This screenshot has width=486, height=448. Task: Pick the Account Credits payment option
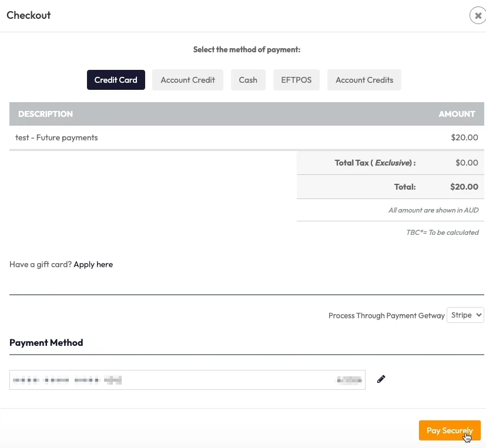[364, 80]
